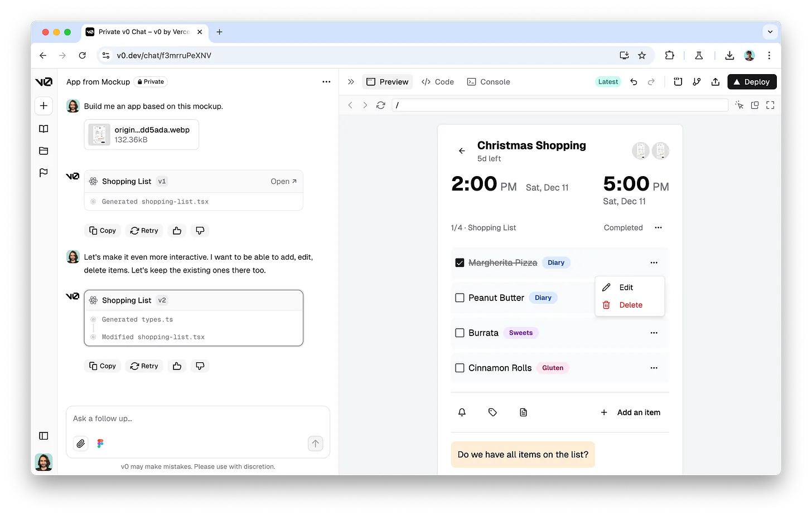Click the notification bell icon
812x516 pixels.
pyautogui.click(x=462, y=412)
